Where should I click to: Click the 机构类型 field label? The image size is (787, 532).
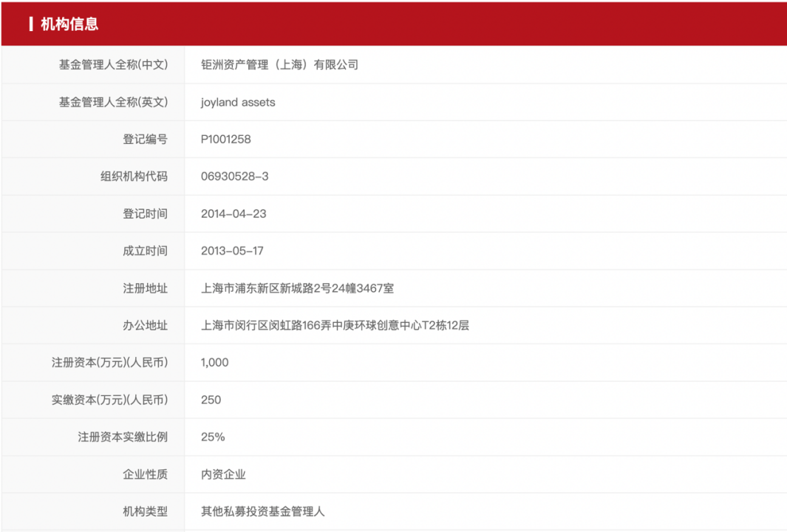[x=145, y=511]
